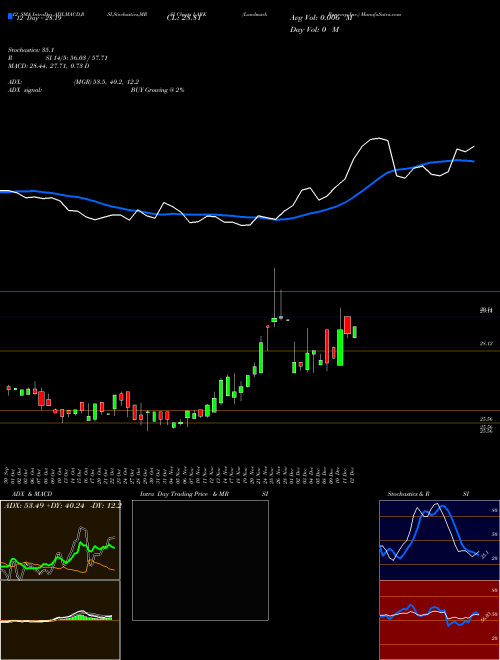Click the 'MACD: 28.44, 27.71, 0.73 D' line
This screenshot has width=500, height=660.
click(x=49, y=66)
